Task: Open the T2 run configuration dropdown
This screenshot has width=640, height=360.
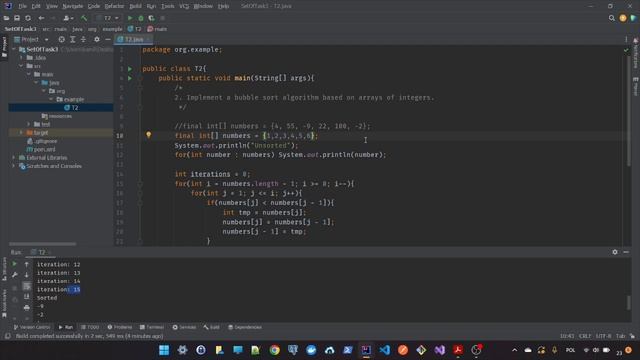Action: (x=108, y=18)
